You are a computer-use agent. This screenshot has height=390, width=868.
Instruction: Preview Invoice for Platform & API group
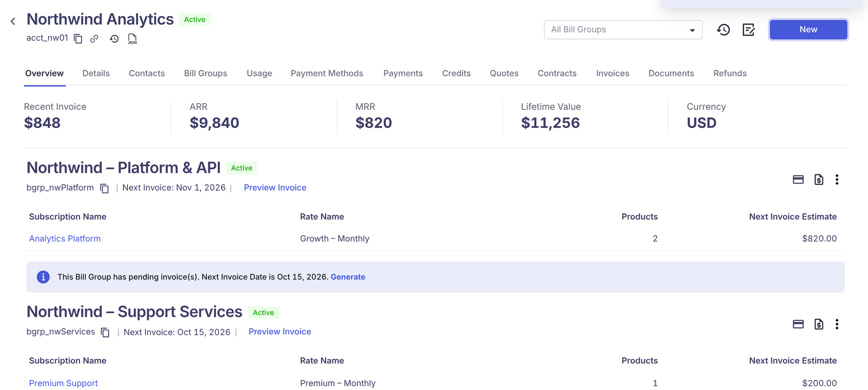point(275,188)
